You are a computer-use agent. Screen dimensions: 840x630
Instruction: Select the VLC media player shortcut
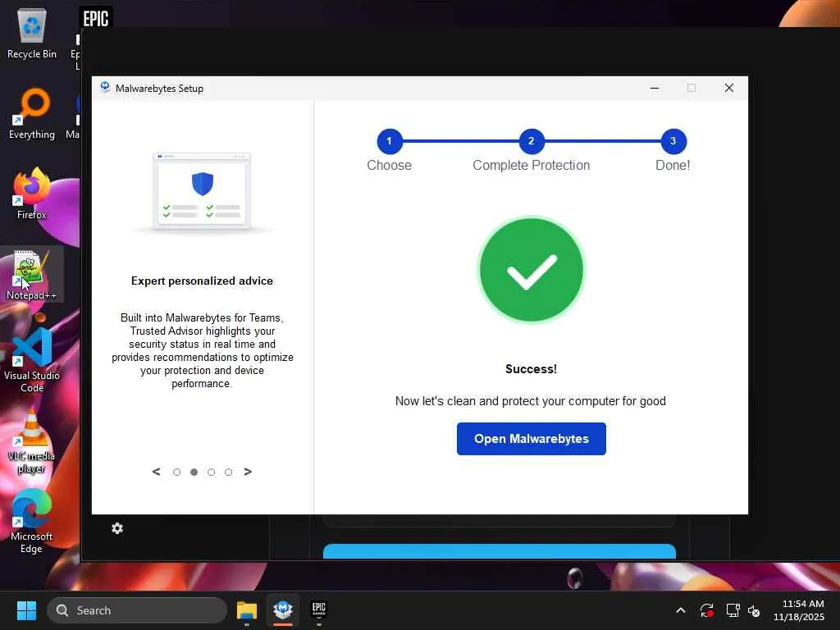click(32, 441)
